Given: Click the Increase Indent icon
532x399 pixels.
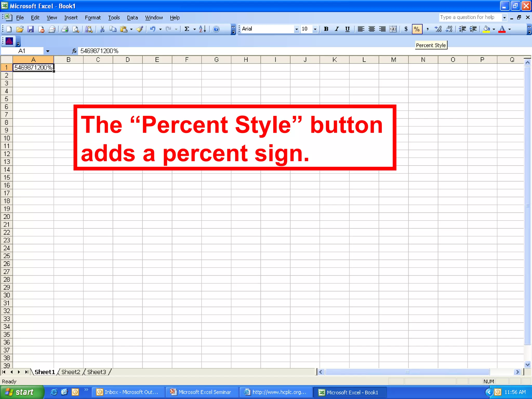Looking at the screenshot, I should pyautogui.click(x=473, y=29).
